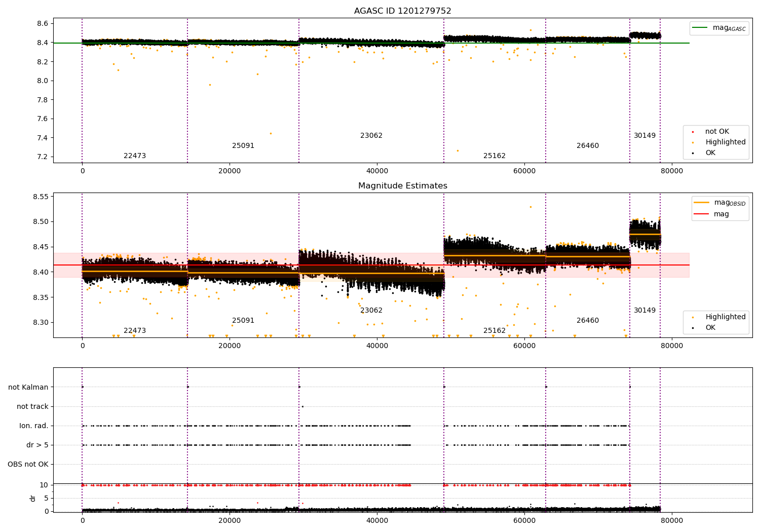This screenshot has width=760, height=532.
Task: Click the 'OBS not OK' axis label
Action: click(28, 464)
